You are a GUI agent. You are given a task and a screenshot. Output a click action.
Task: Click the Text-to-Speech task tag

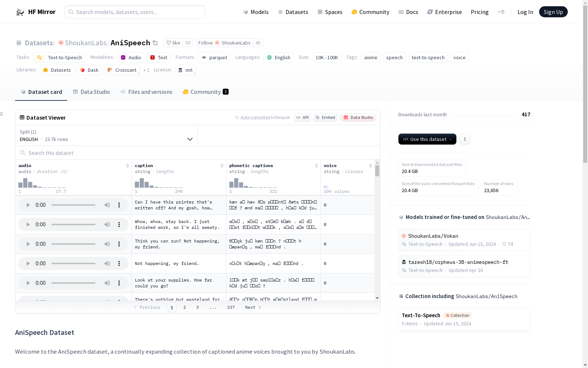pyautogui.click(x=59, y=57)
